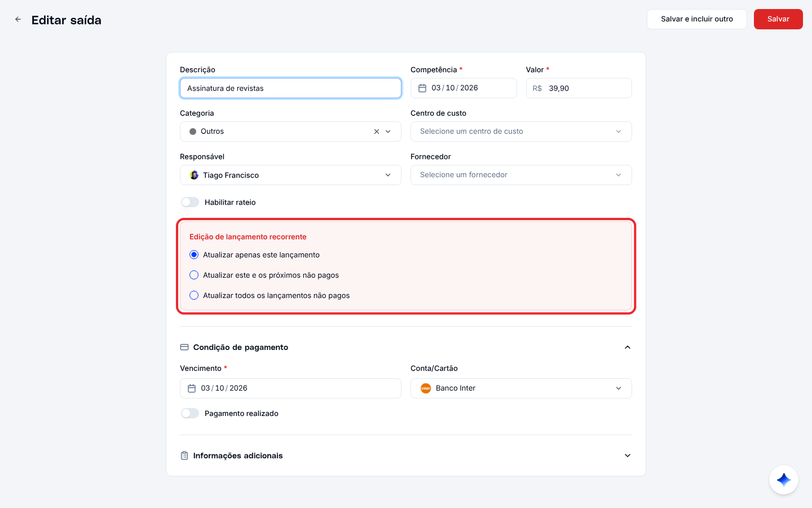The height and width of the screenshot is (508, 812).
Task: Select Atualizar apenas este lançamento
Action: click(x=194, y=255)
